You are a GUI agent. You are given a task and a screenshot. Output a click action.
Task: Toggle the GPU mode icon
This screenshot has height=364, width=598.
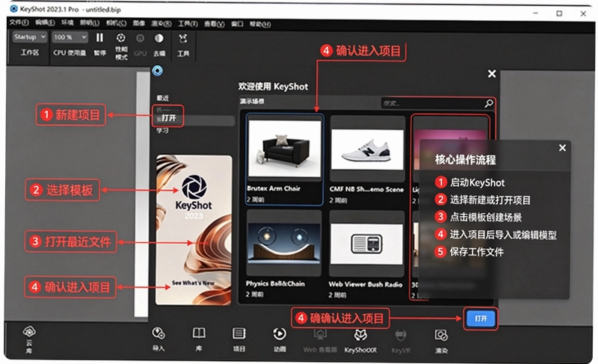[x=141, y=38]
